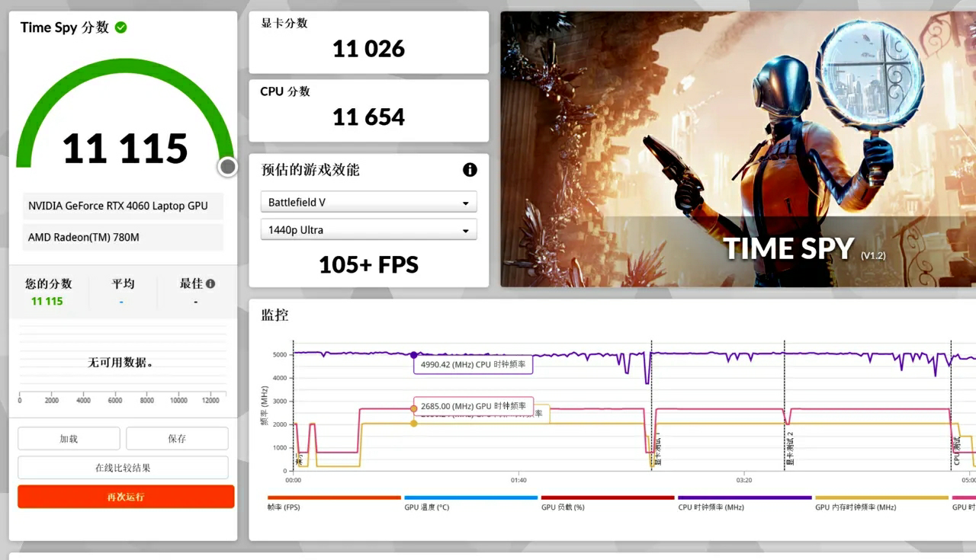Click the 无可用数据。 message
The height and width of the screenshot is (560, 976).
[x=121, y=363]
